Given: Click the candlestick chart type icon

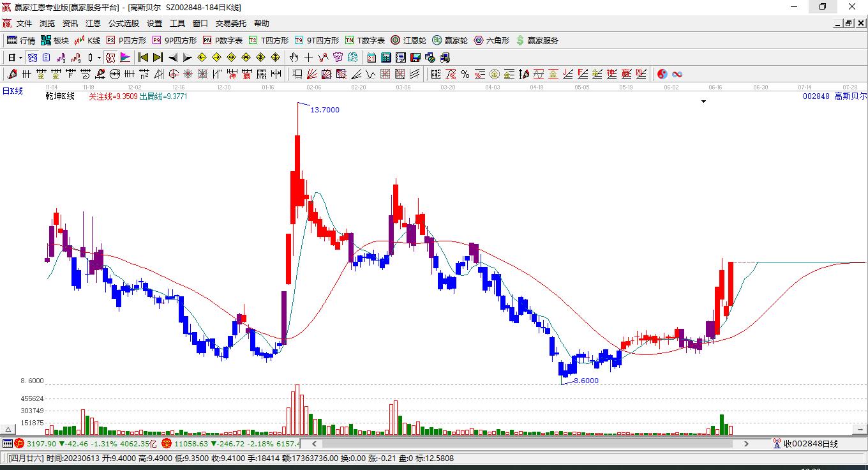Looking at the screenshot, I should [x=90, y=57].
